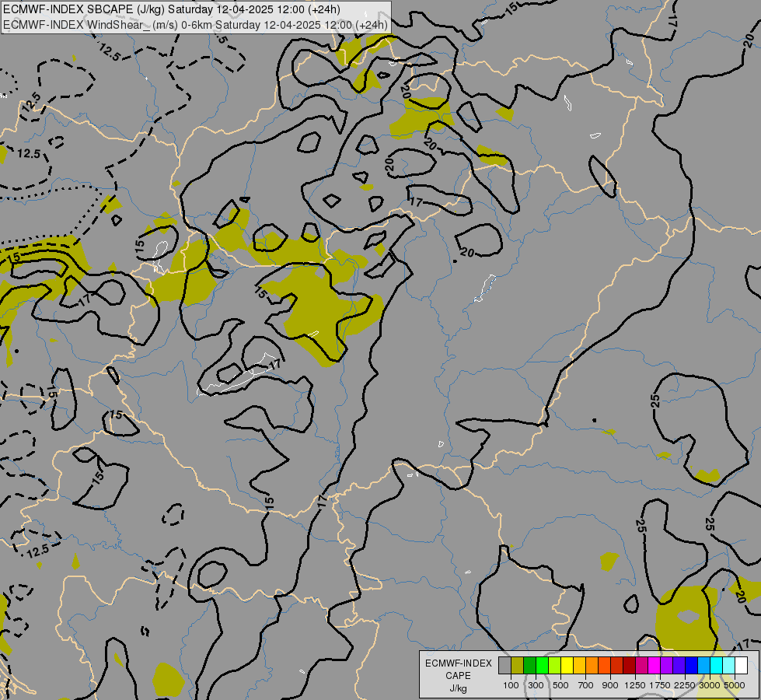
Task: Click the dark red swatch before 1250
Action: click(629, 665)
